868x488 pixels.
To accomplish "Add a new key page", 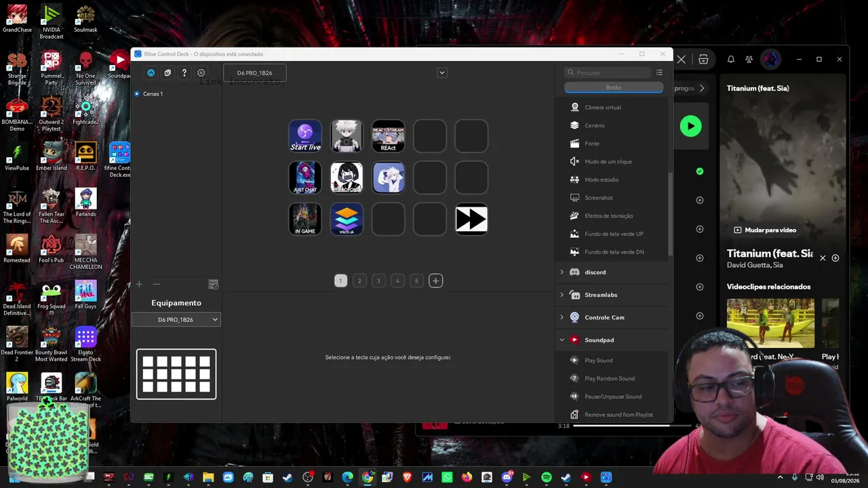I will (435, 281).
